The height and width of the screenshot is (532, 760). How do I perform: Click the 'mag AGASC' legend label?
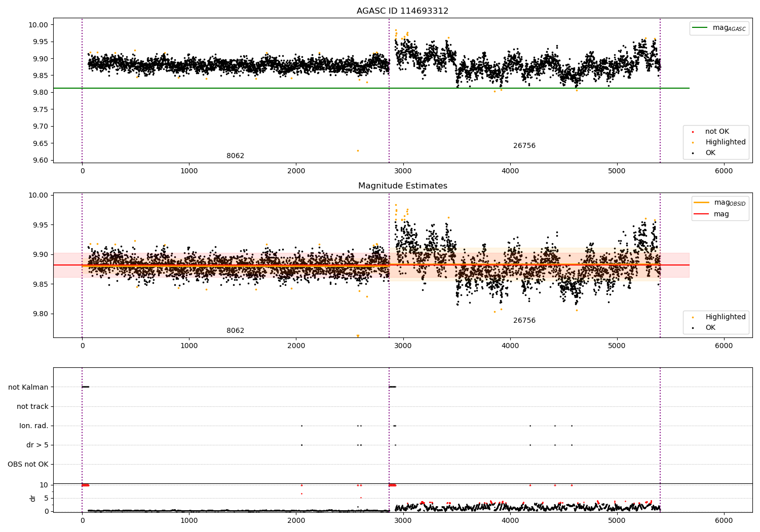coord(729,28)
